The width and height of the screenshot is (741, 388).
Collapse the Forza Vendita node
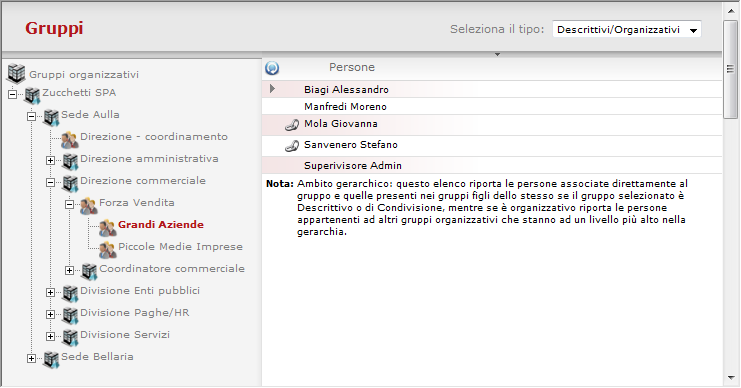coord(69,204)
